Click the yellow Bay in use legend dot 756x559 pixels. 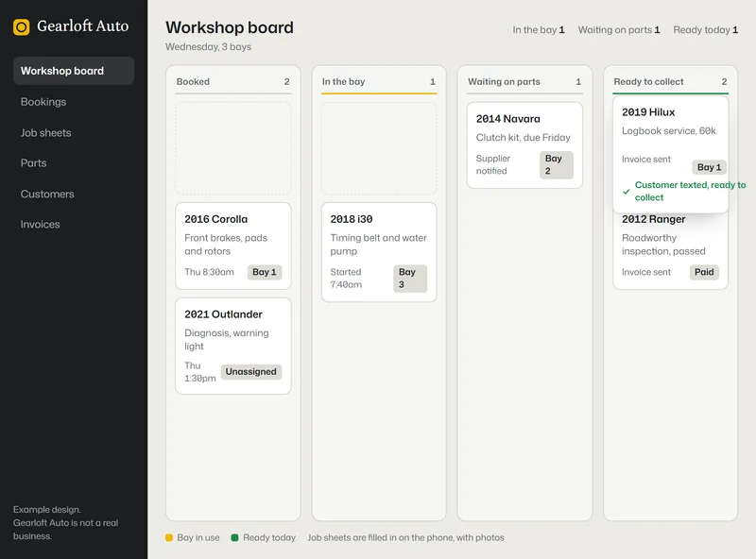point(169,538)
